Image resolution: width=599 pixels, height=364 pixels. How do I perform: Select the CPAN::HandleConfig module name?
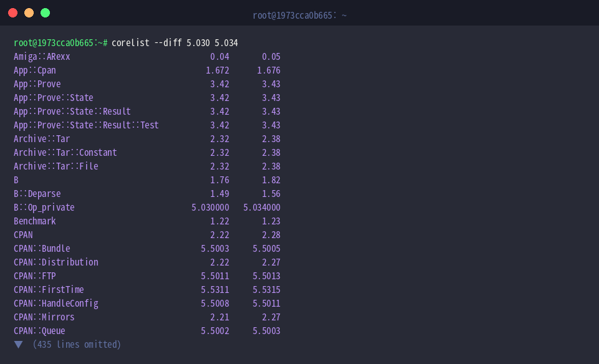56,304
